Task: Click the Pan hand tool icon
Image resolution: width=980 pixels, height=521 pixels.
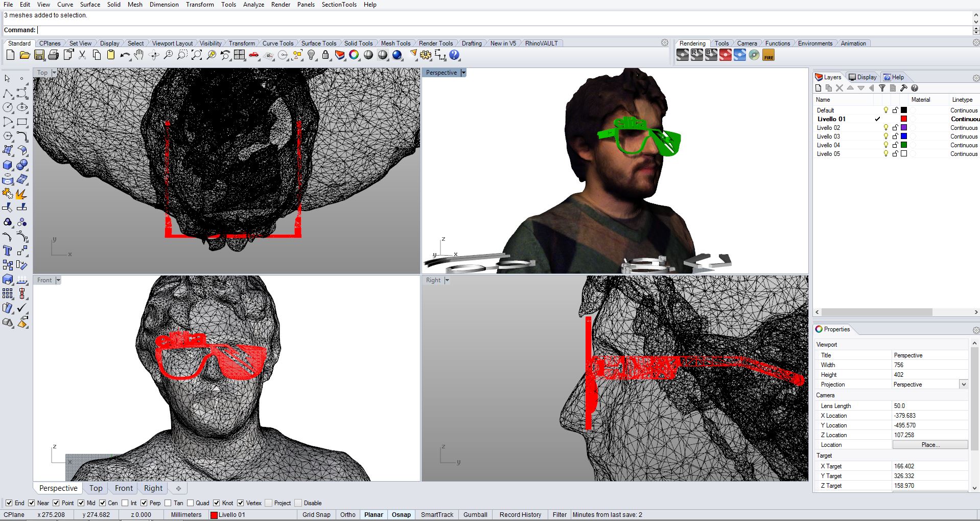Action: (139, 55)
